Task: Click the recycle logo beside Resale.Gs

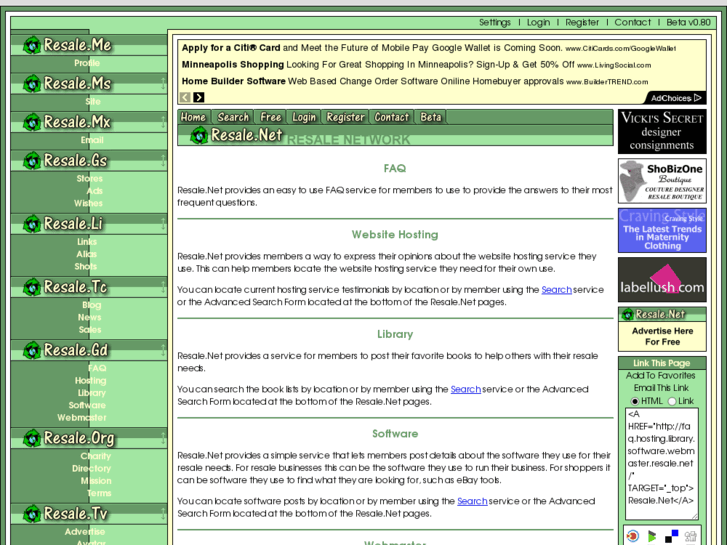Action: (x=32, y=160)
